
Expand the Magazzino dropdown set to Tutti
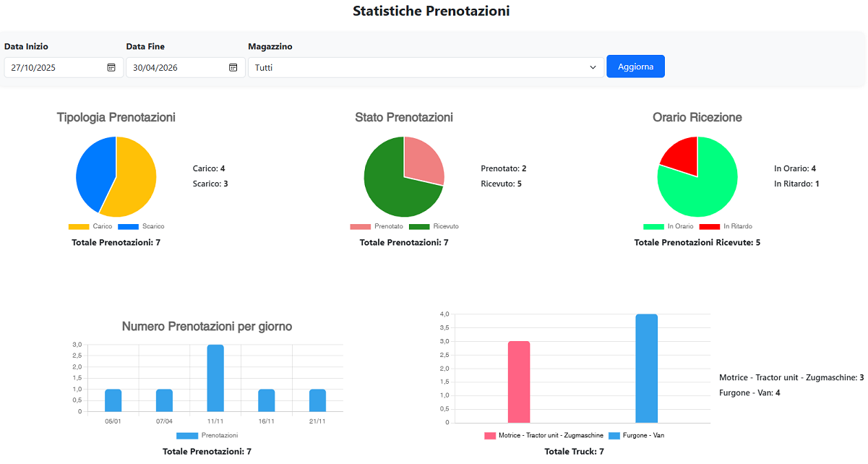[426, 67]
